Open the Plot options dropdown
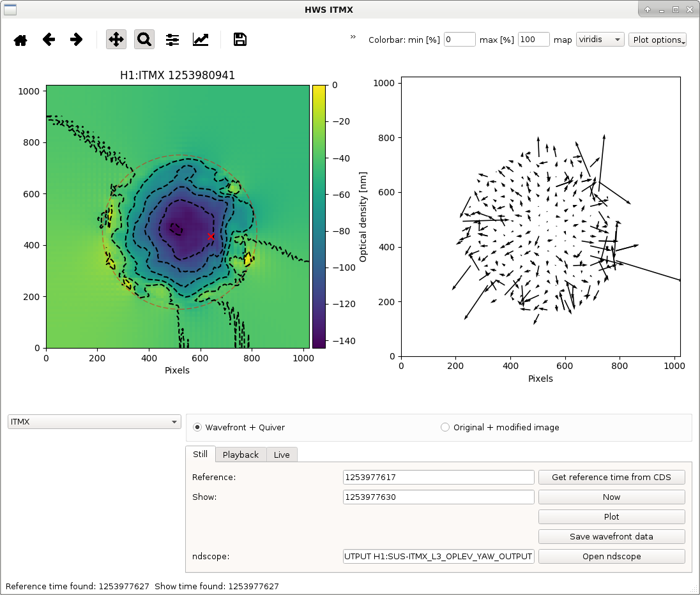The height and width of the screenshot is (595, 700). coord(657,40)
